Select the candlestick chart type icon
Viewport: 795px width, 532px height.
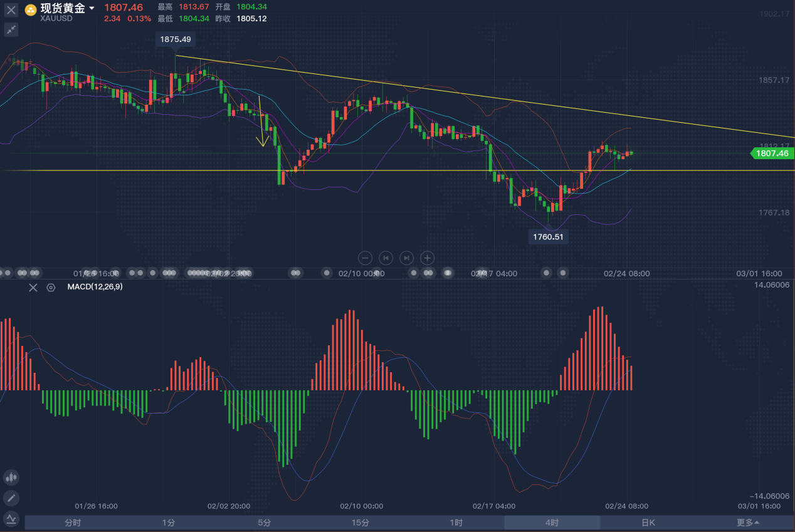pos(11,477)
